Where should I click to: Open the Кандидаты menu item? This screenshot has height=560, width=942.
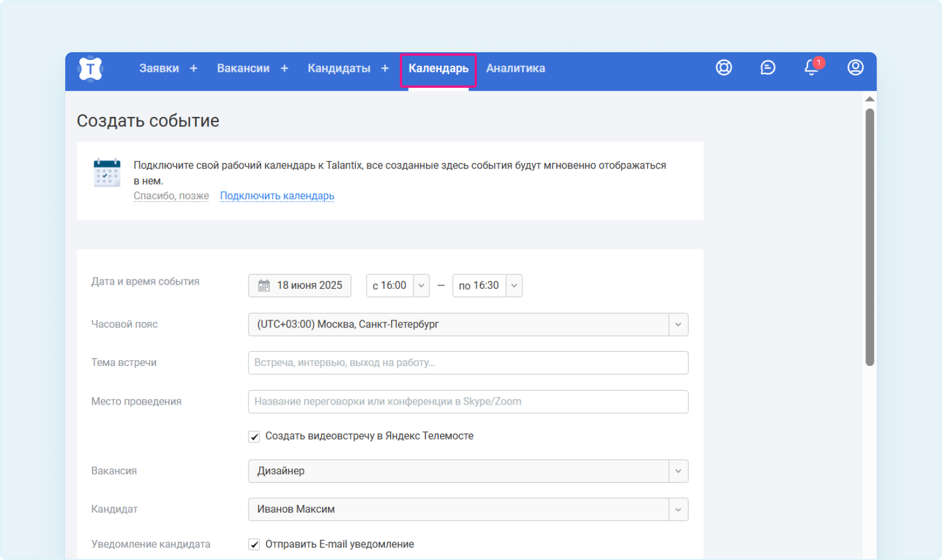tap(339, 68)
